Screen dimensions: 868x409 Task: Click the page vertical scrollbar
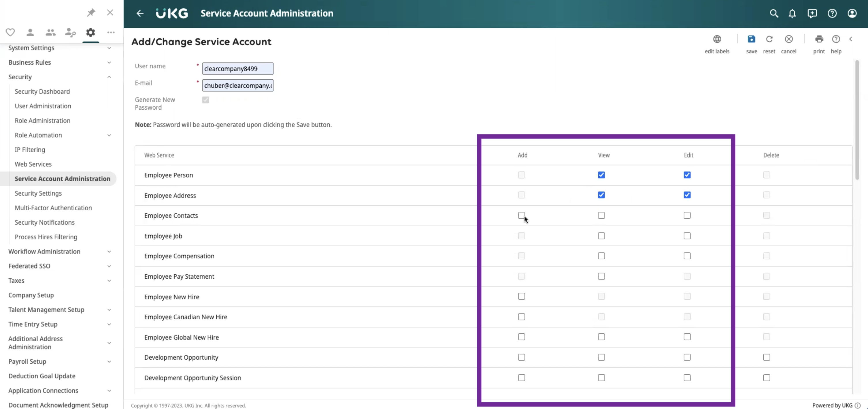point(857,120)
